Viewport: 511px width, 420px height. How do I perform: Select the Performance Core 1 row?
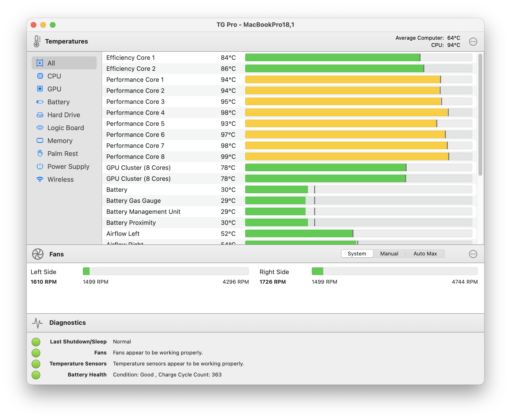click(x=289, y=80)
